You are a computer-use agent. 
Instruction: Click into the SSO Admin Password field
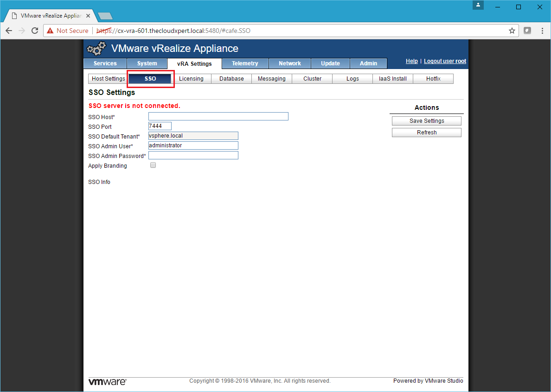point(193,156)
